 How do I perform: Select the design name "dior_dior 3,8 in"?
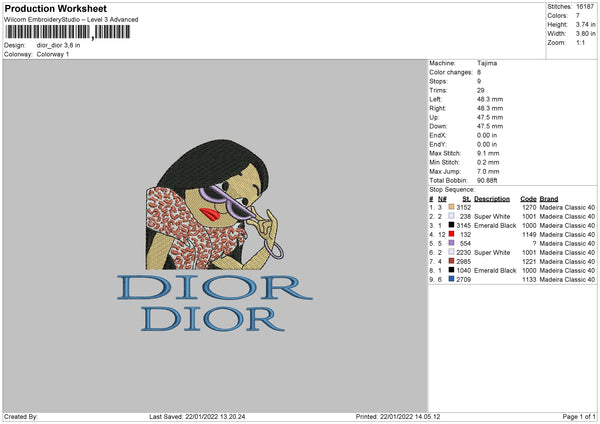(59, 45)
